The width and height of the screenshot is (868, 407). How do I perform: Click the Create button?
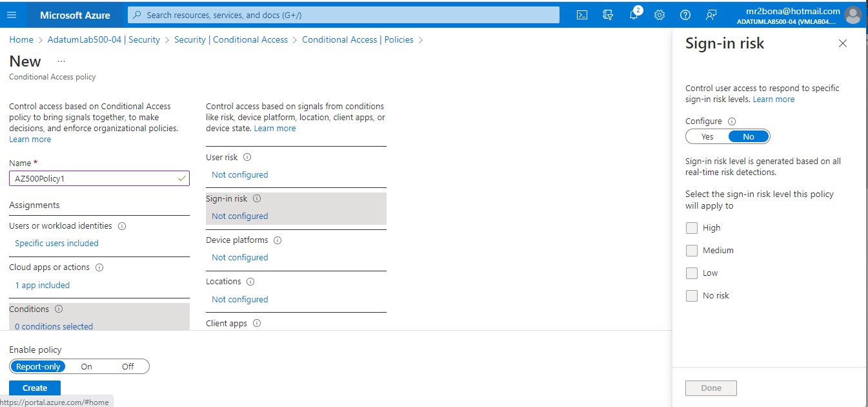(x=34, y=388)
